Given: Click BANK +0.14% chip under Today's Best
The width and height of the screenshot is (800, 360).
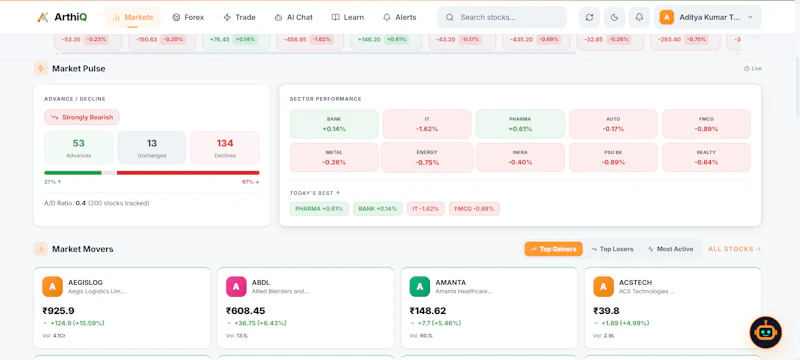Looking at the screenshot, I should (378, 209).
